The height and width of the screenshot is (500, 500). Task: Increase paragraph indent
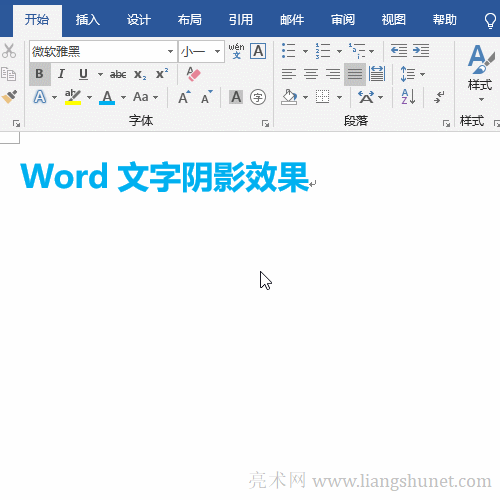(421, 51)
